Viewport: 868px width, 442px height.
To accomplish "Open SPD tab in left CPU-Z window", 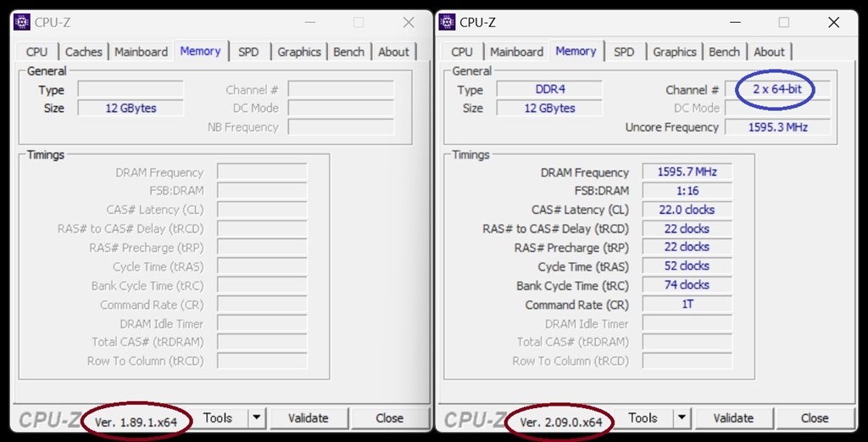I will pos(248,52).
